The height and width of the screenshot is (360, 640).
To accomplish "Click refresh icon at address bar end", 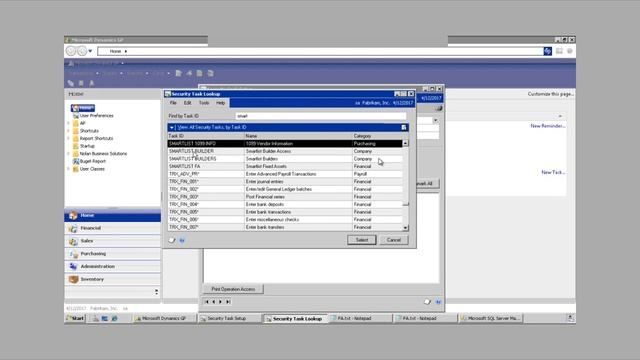I will coord(547,51).
